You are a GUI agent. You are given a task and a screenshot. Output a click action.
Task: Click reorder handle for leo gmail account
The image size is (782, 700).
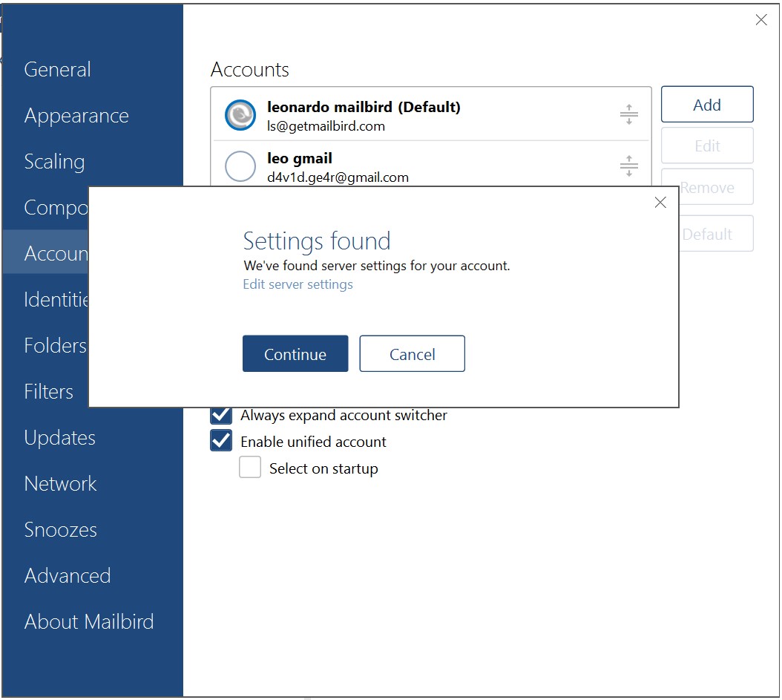coord(629,166)
